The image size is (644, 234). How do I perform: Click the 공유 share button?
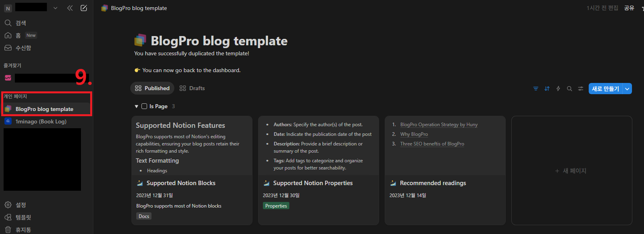click(x=629, y=8)
